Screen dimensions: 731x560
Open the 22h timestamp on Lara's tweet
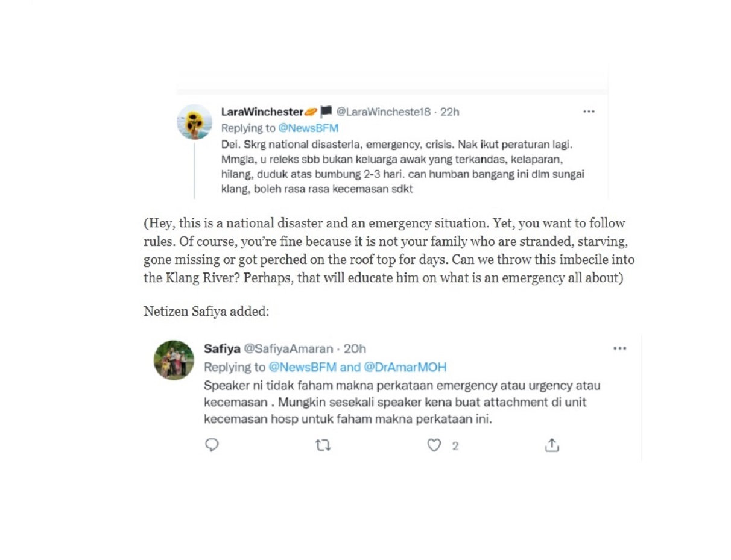tap(450, 112)
